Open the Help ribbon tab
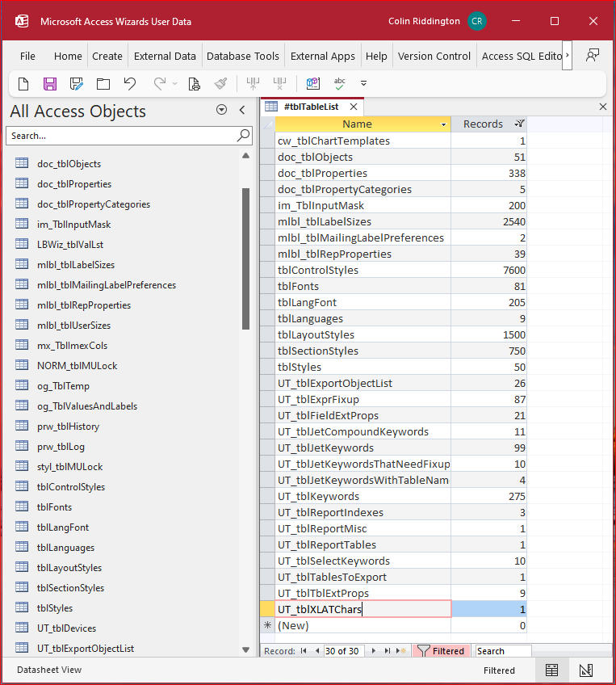616x685 pixels. [x=376, y=56]
